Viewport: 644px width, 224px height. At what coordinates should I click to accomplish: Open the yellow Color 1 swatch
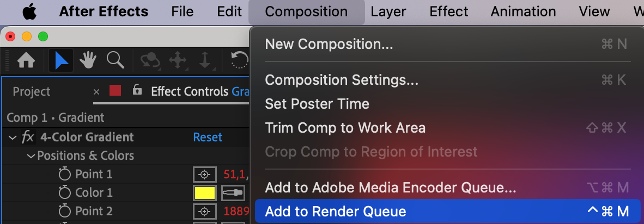tap(204, 193)
